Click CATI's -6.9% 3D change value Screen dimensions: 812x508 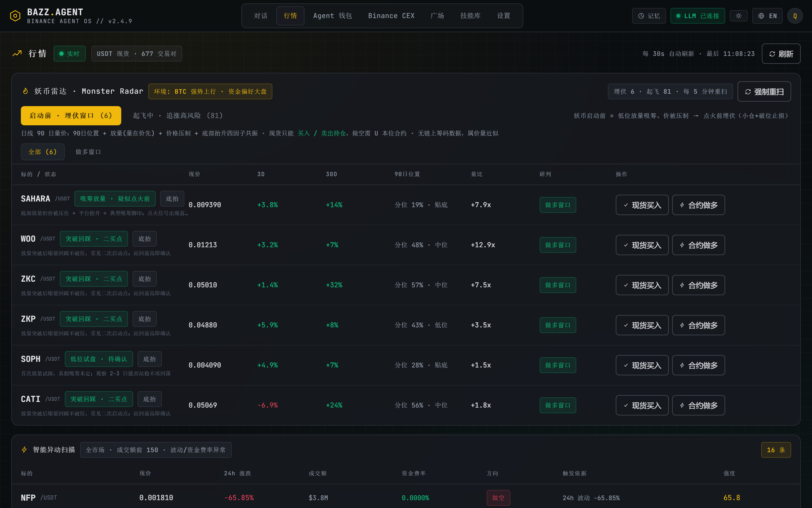click(267, 405)
